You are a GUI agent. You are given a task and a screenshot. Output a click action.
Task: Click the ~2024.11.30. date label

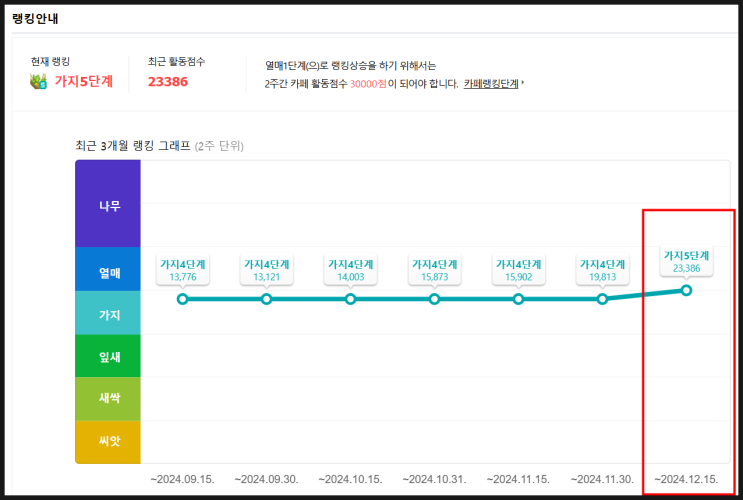tap(602, 479)
